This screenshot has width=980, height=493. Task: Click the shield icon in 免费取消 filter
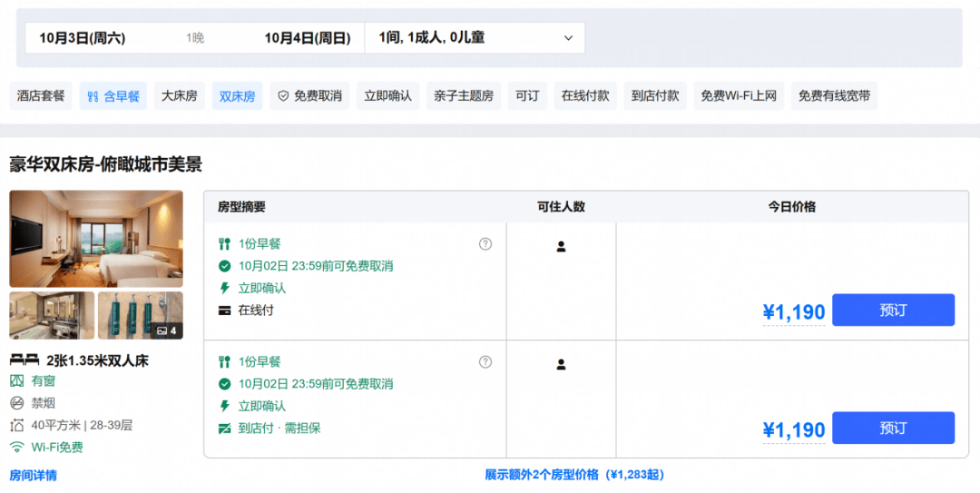point(283,95)
